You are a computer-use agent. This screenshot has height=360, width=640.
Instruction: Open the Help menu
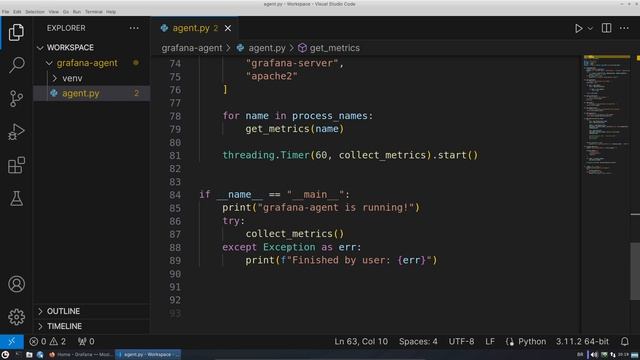(111, 12)
